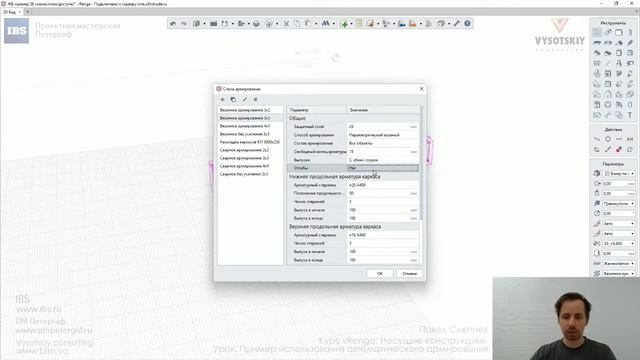Viewport: 640px width, 360px height.
Task: Select style Вязаное армирование 4x4
Action: [250, 126]
